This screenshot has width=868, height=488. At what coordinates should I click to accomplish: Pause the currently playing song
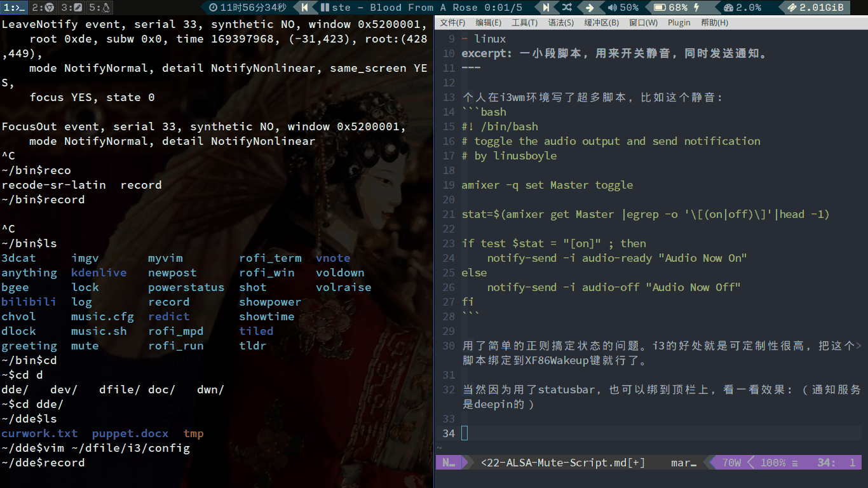325,8
